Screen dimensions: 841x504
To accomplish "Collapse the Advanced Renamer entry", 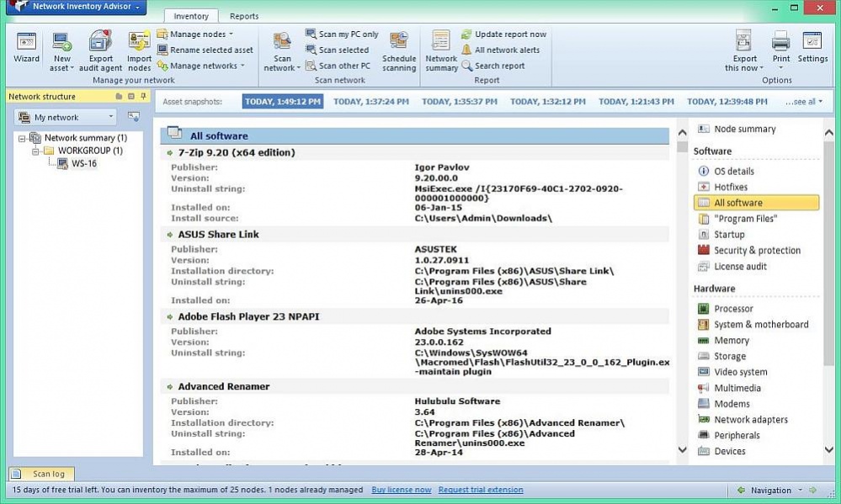I will click(x=170, y=386).
